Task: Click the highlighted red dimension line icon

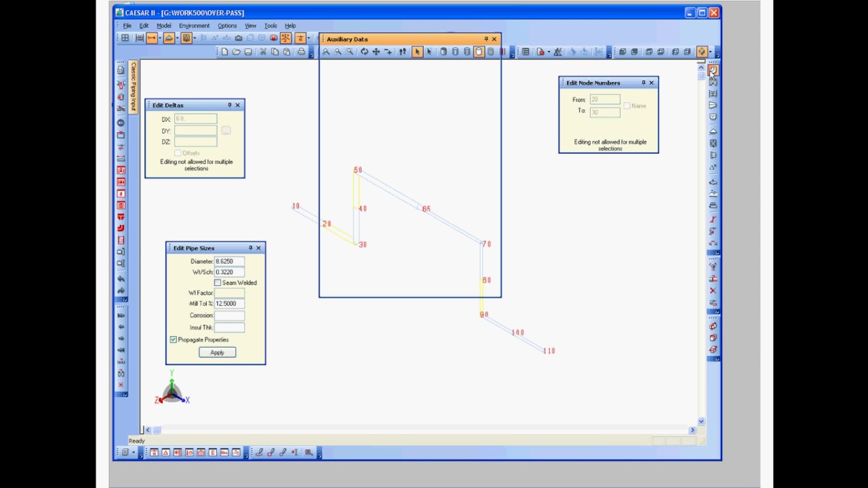Action: click(x=151, y=38)
